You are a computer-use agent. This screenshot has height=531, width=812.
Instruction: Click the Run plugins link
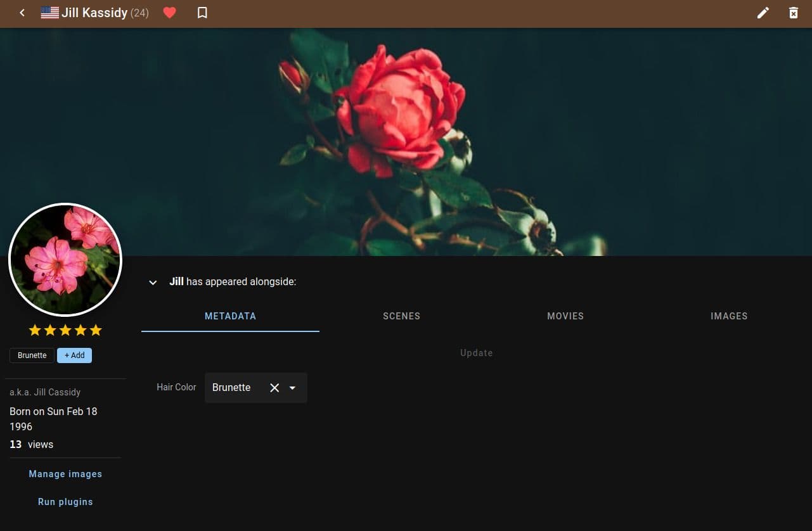(65, 501)
